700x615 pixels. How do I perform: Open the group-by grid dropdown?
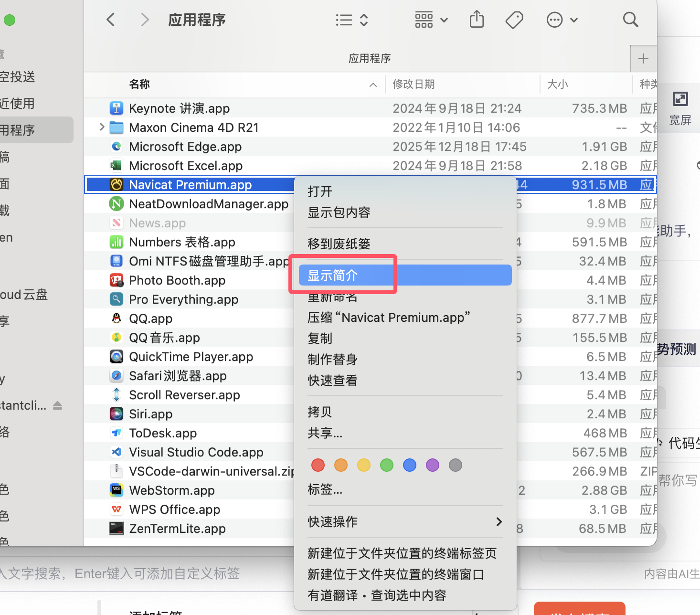(x=431, y=20)
